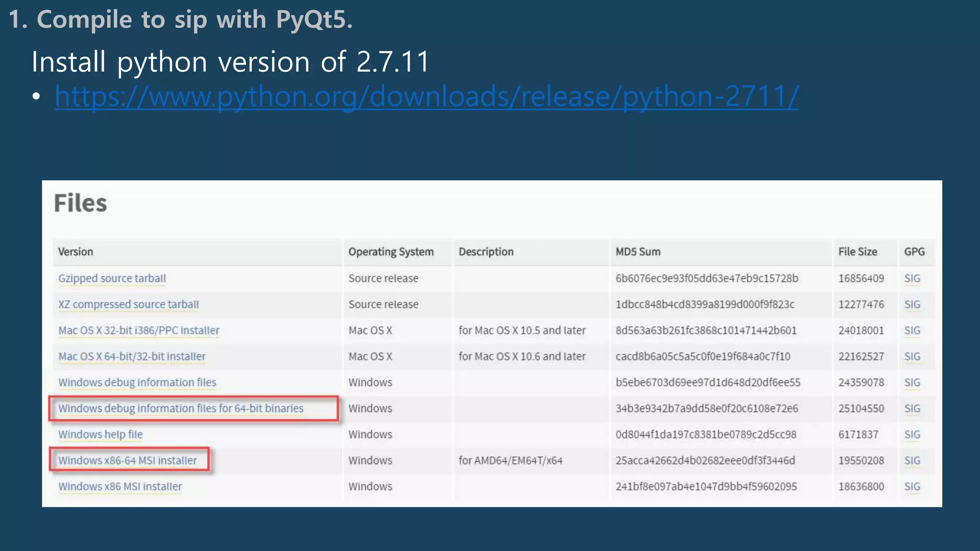Select MD5 sum 0d8044f1da197c8381be0789c2d5cc98
Viewport: 980px width, 551px height.
(706, 434)
